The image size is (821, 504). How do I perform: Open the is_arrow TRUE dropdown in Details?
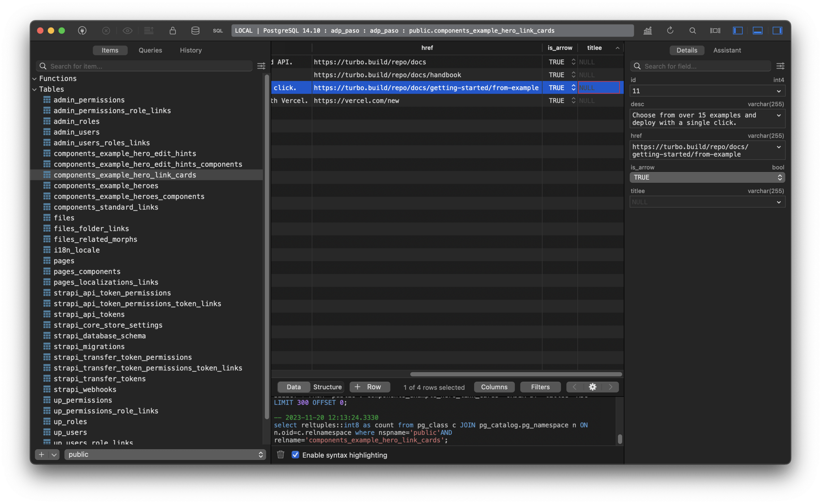(x=707, y=177)
